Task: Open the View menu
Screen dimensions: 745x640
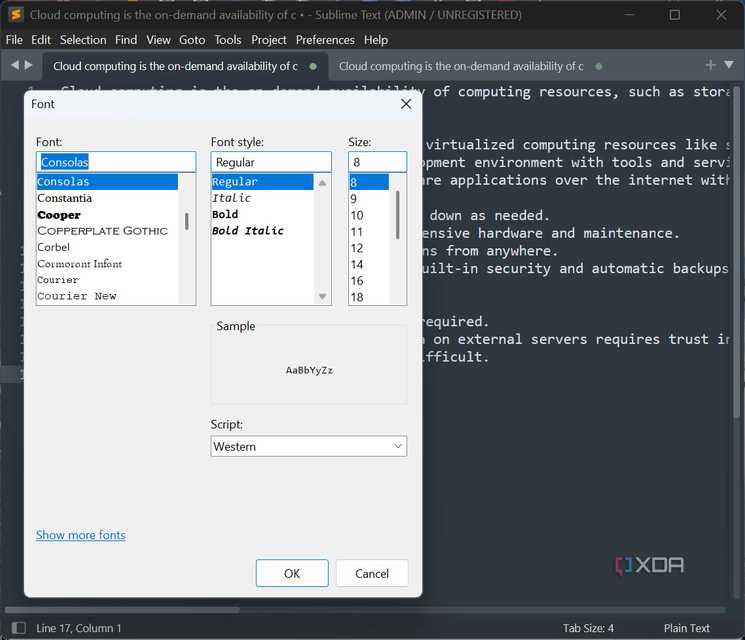Action: click(158, 40)
